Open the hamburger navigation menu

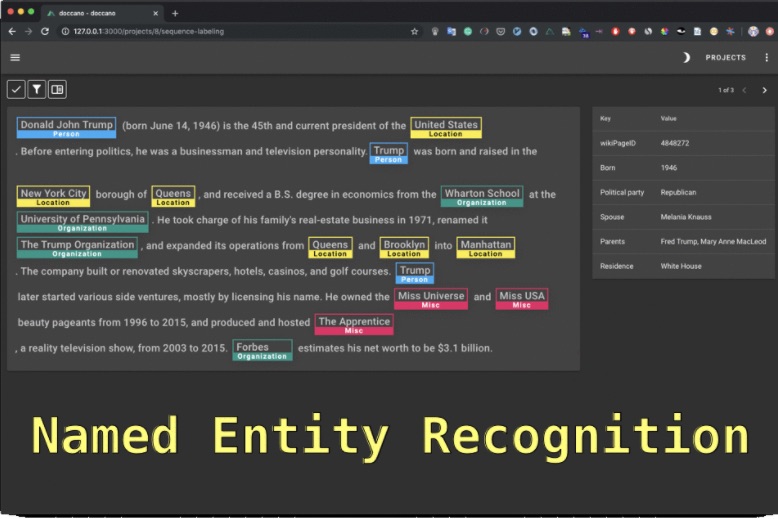coord(15,58)
